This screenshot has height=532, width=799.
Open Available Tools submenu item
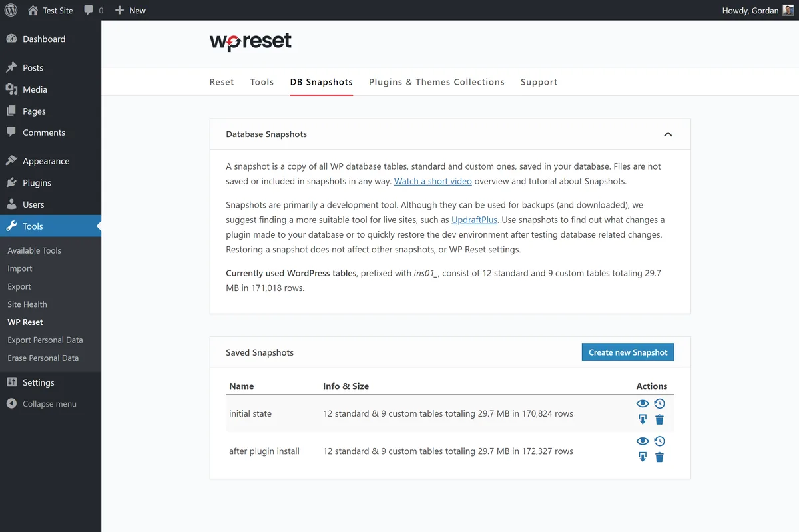[x=34, y=250]
